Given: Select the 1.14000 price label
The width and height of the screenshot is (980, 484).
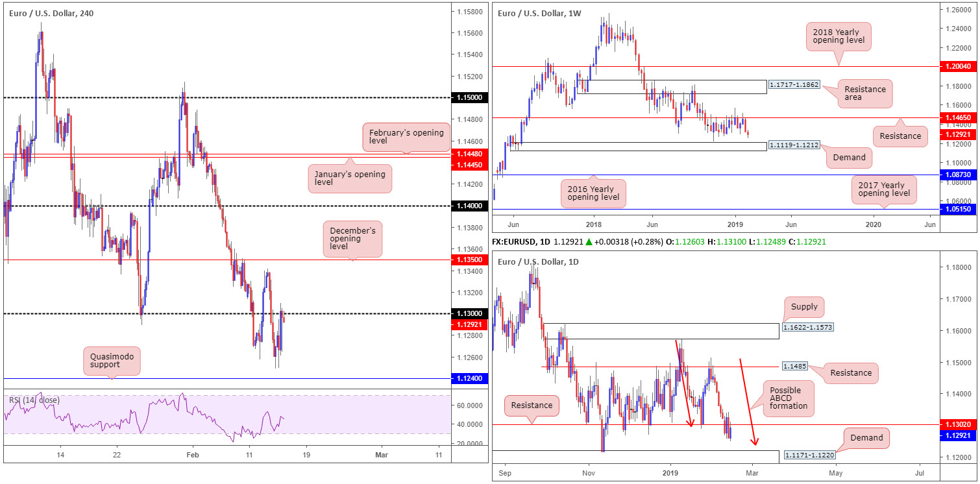Looking at the screenshot, I should (x=469, y=206).
